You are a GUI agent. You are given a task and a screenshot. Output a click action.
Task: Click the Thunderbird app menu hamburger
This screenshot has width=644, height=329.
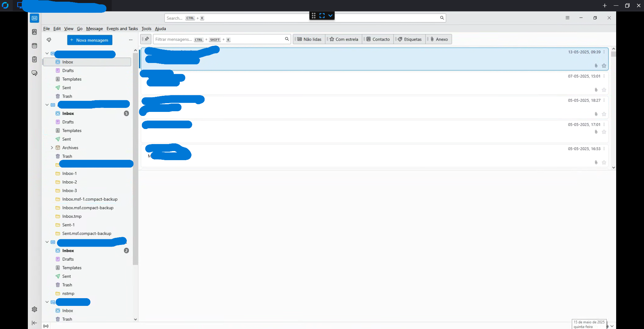(568, 18)
